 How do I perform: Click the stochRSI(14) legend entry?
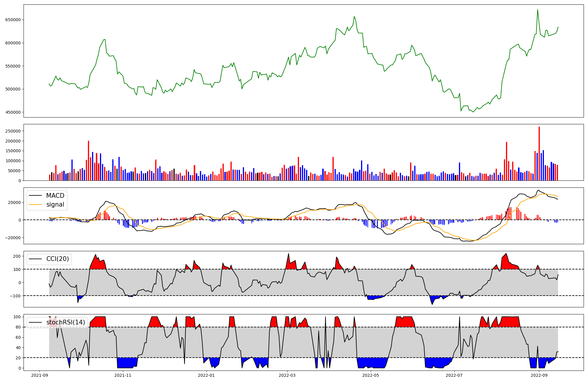pyautogui.click(x=65, y=322)
